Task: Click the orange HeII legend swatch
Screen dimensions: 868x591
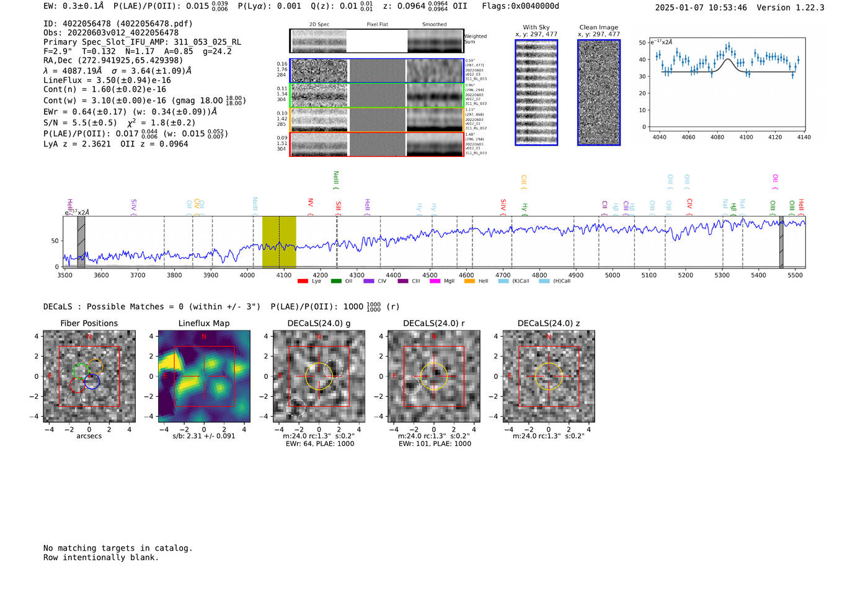Action: point(469,282)
